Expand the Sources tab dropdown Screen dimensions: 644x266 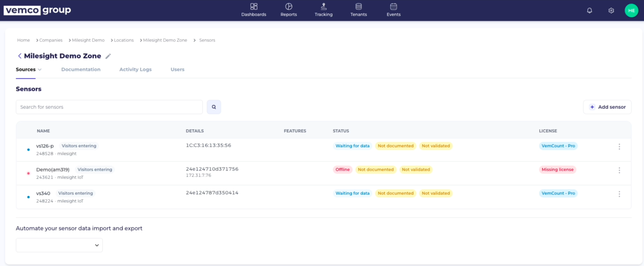[40, 70]
